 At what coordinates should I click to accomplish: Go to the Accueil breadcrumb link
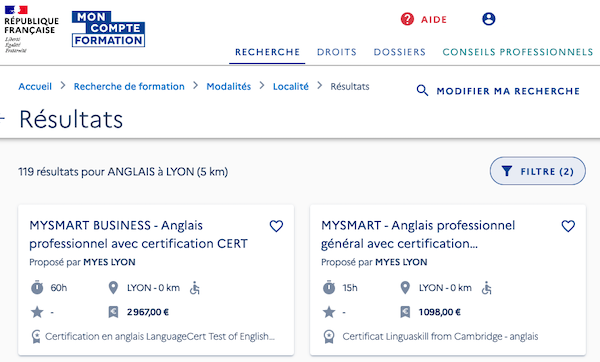[35, 86]
